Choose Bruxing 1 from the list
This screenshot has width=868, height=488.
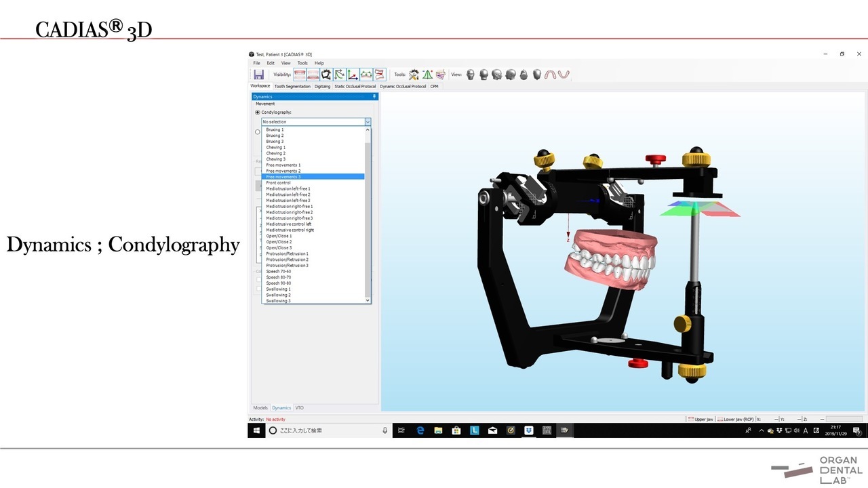click(313, 129)
